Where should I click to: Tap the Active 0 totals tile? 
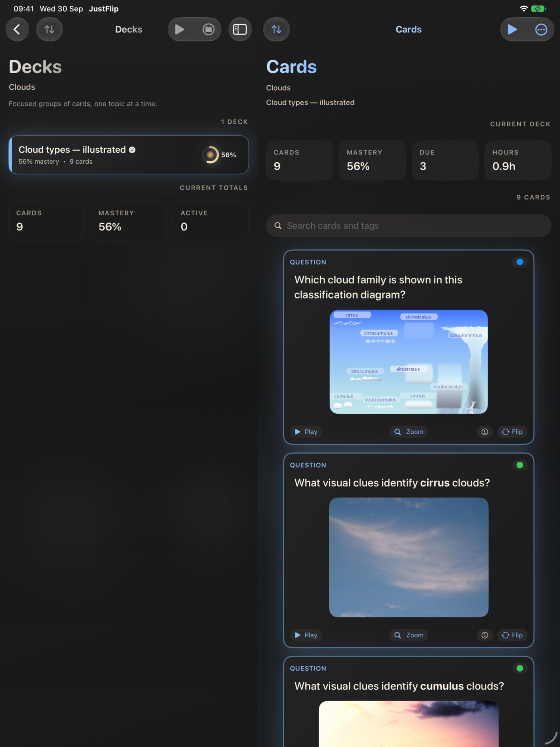point(211,221)
